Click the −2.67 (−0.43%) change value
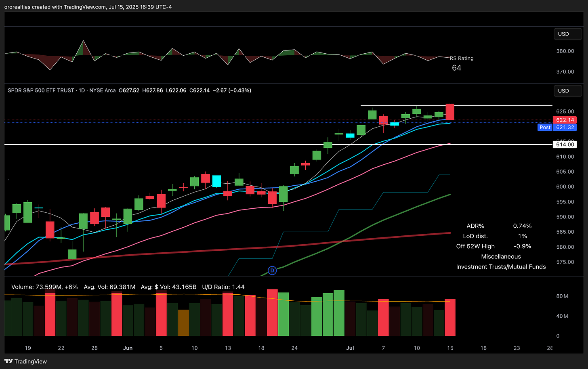 pos(232,90)
